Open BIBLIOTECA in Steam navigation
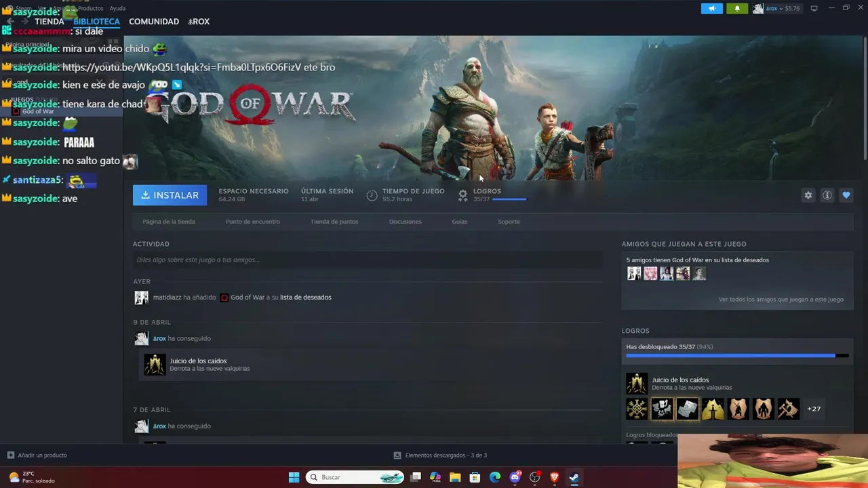The image size is (868, 488). pos(96,22)
